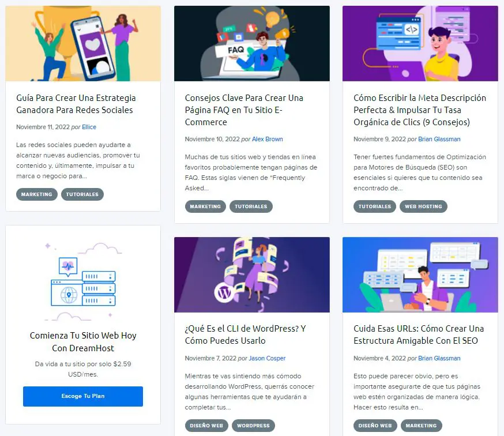Open author Ellice's profile link

(x=89, y=127)
